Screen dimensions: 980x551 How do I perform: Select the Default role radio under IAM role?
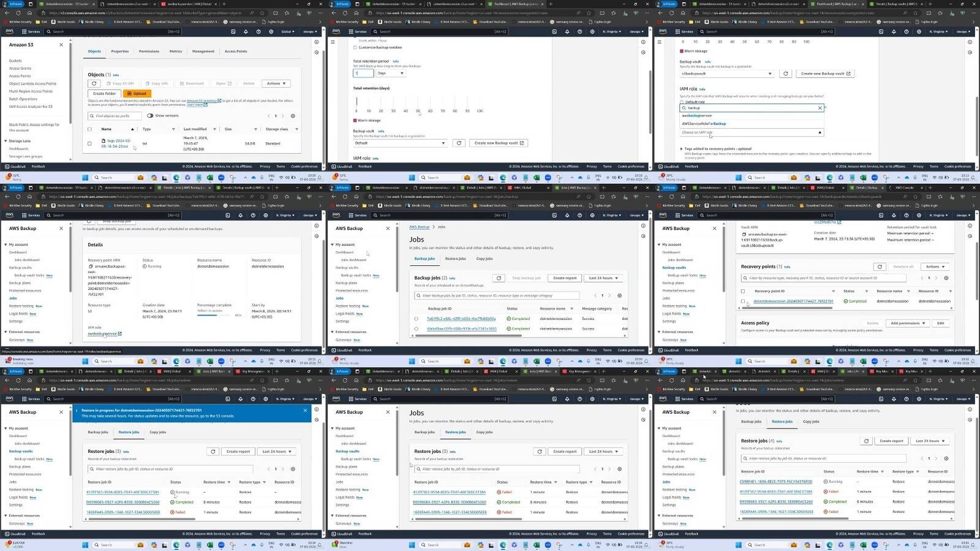[x=682, y=102]
